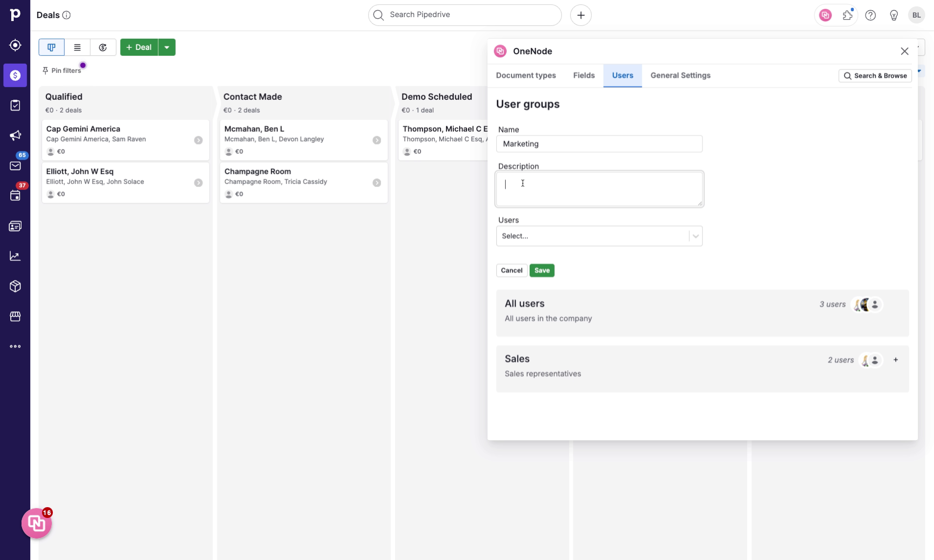Click the arrow on Elliott, John W Esq deal
Image resolution: width=934 pixels, height=560 pixels.
tap(198, 183)
